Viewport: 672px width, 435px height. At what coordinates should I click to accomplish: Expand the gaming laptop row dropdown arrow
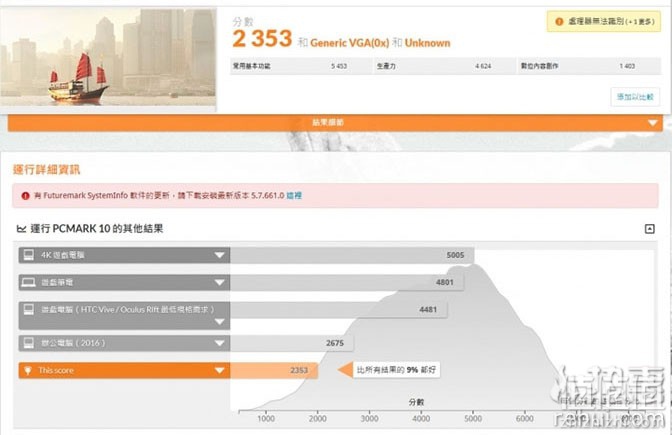coord(219,282)
